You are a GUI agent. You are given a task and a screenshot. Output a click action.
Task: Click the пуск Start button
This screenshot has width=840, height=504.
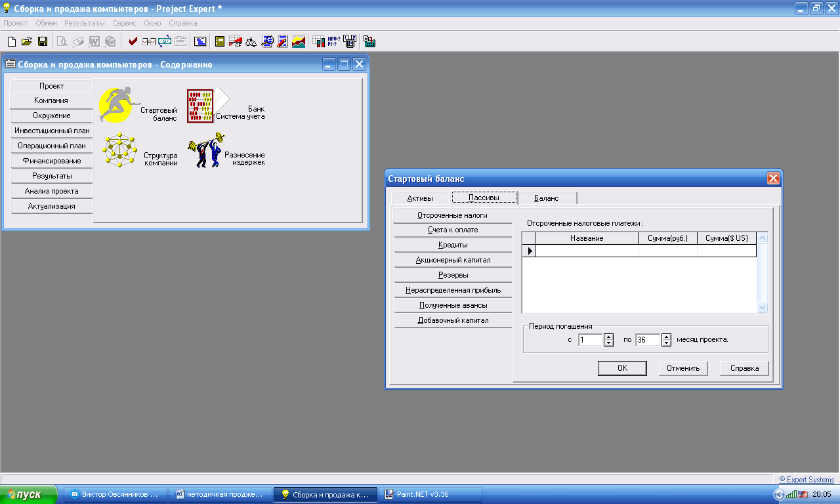point(30,494)
